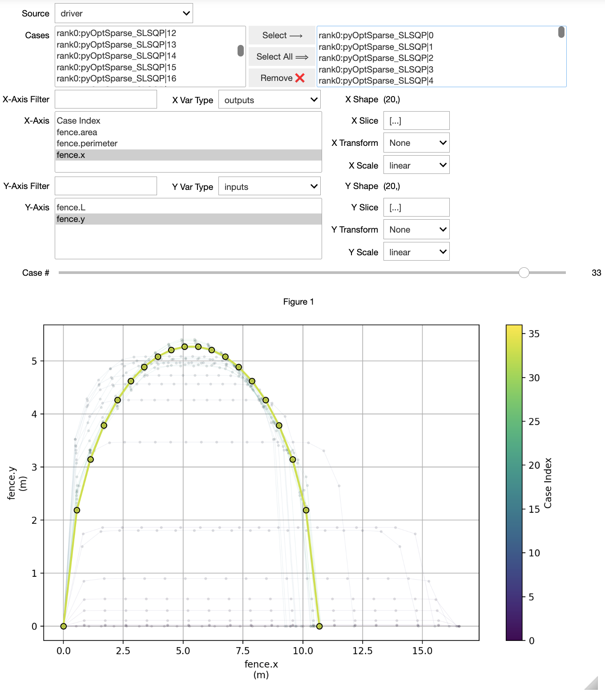Choose fence.perimeter in X-Axis list
The width and height of the screenshot is (605, 700).
point(188,143)
